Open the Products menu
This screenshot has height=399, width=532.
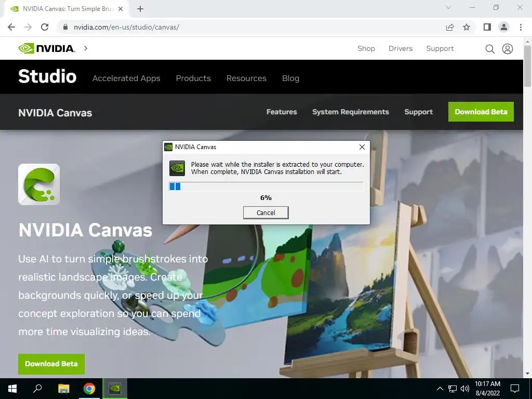pyautogui.click(x=193, y=78)
